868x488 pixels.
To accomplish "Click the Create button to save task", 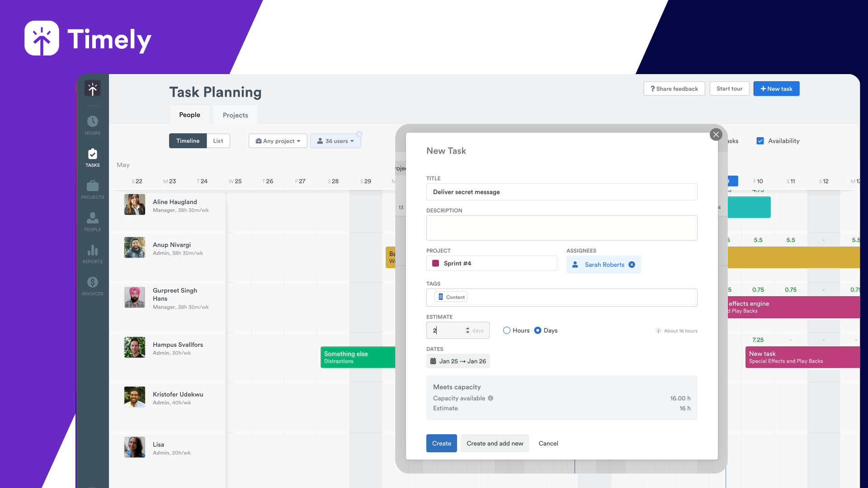I will pyautogui.click(x=441, y=443).
